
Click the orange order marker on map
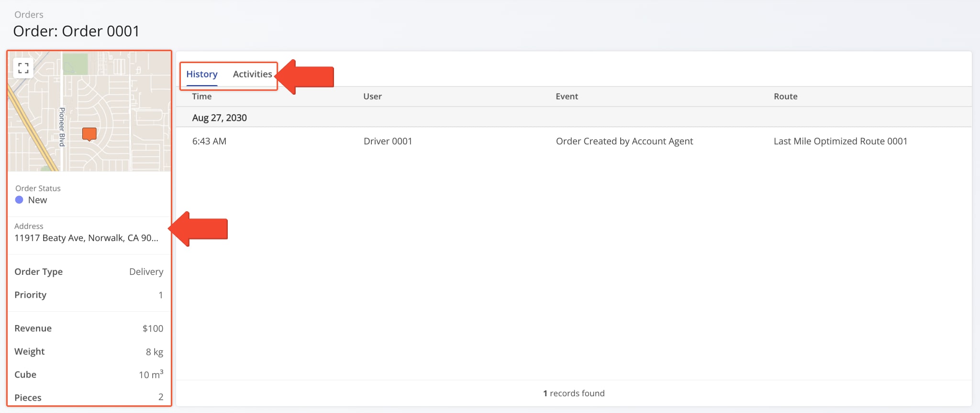coord(89,134)
